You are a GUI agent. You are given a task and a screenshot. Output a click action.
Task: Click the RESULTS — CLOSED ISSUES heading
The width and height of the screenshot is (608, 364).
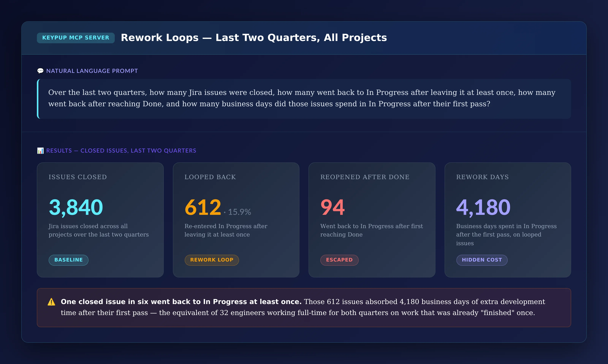coord(121,151)
